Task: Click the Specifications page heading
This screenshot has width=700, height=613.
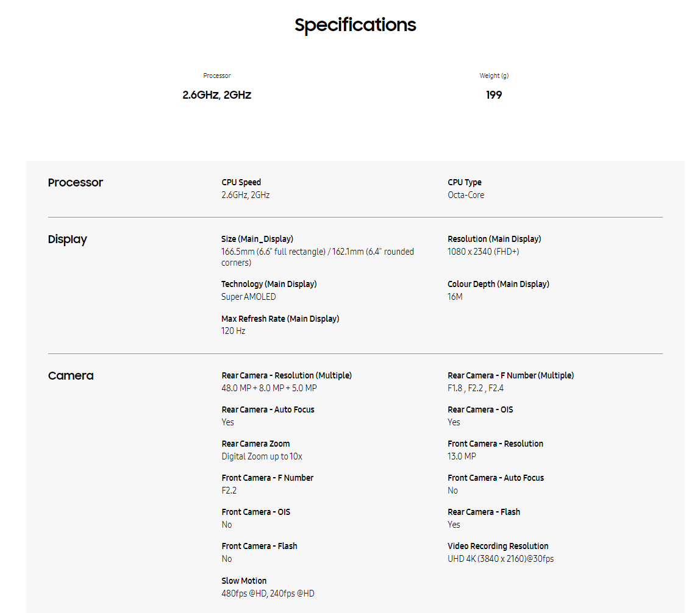Action: coord(355,25)
